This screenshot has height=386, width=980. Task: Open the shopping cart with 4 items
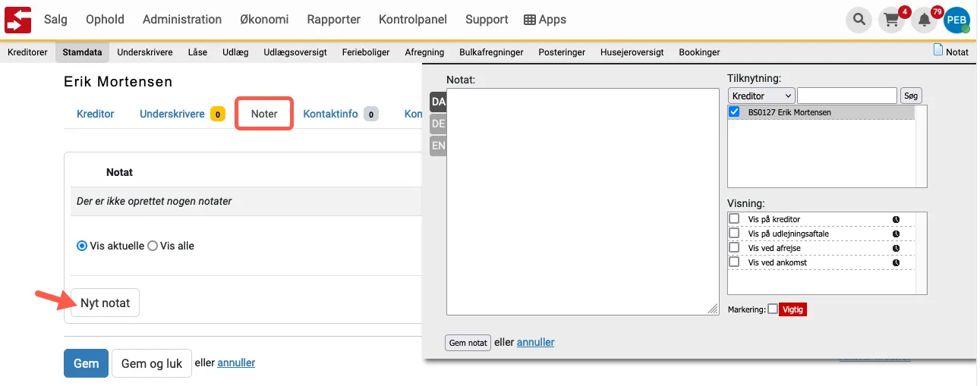tap(891, 20)
